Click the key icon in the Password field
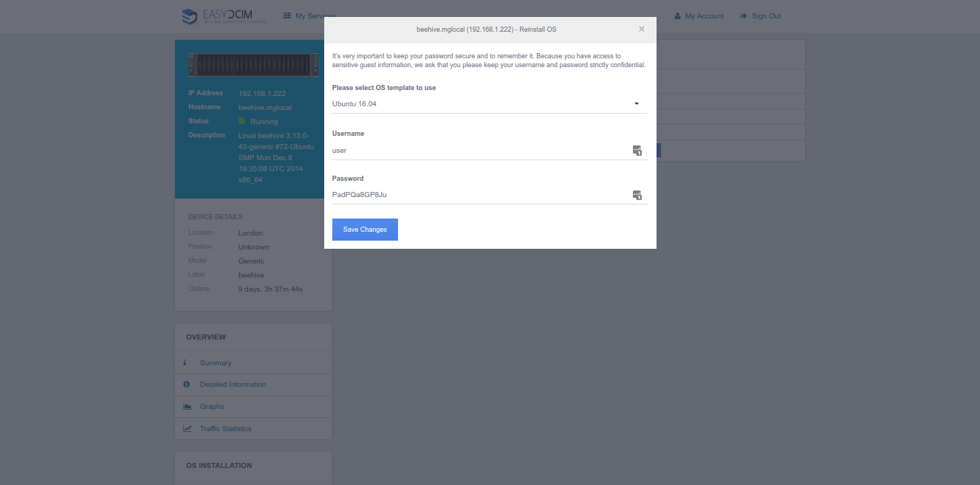The width and height of the screenshot is (980, 485). point(637,195)
